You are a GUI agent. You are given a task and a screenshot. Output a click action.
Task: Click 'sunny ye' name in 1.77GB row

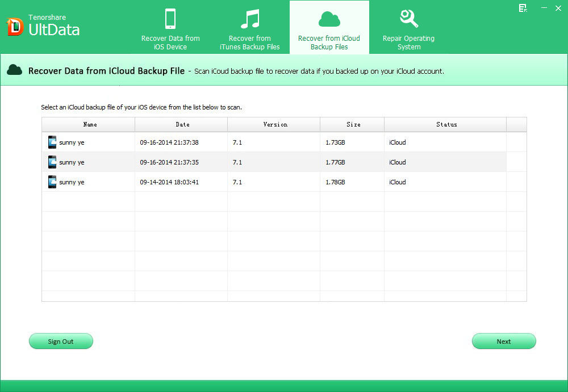pos(72,162)
